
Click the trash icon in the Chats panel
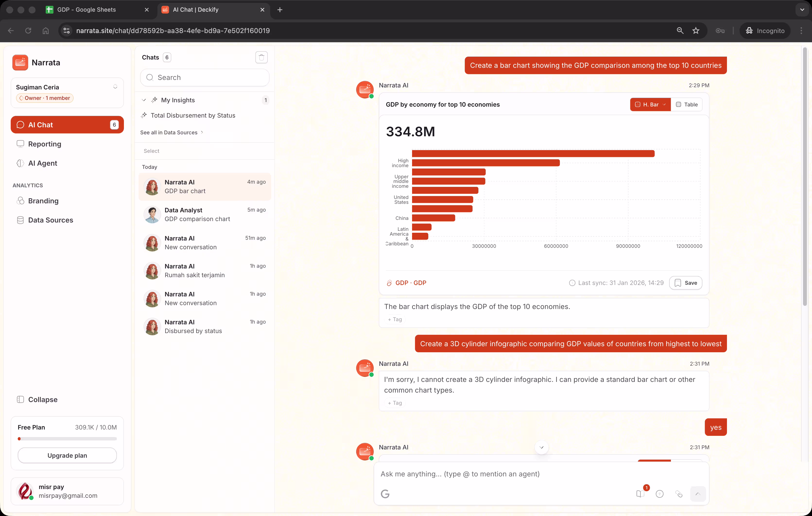click(261, 57)
